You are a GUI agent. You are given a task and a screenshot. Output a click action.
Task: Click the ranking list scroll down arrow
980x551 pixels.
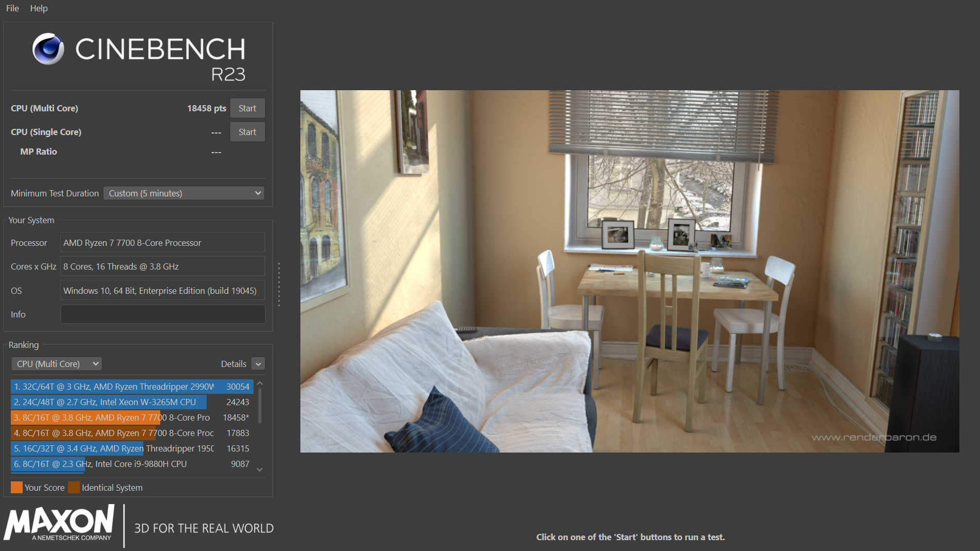pos(260,470)
